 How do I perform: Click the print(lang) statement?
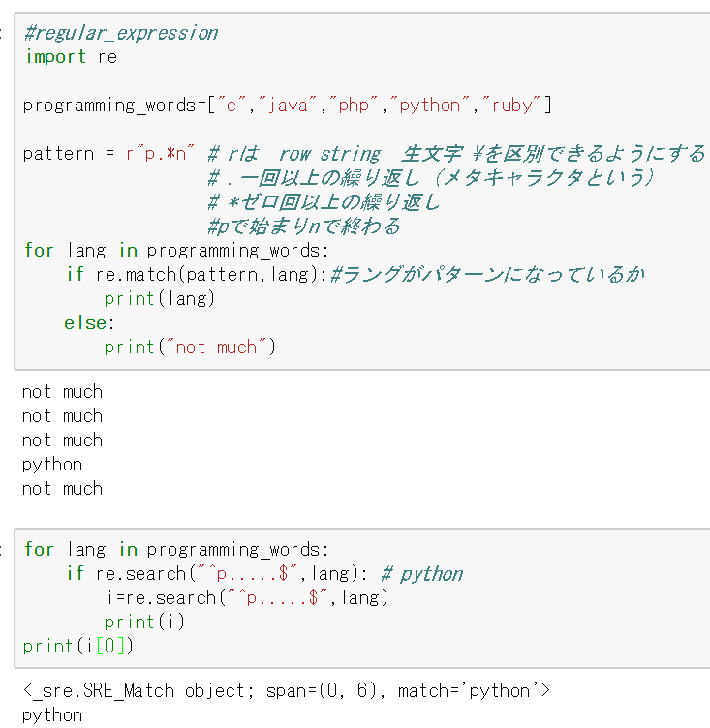(160, 298)
